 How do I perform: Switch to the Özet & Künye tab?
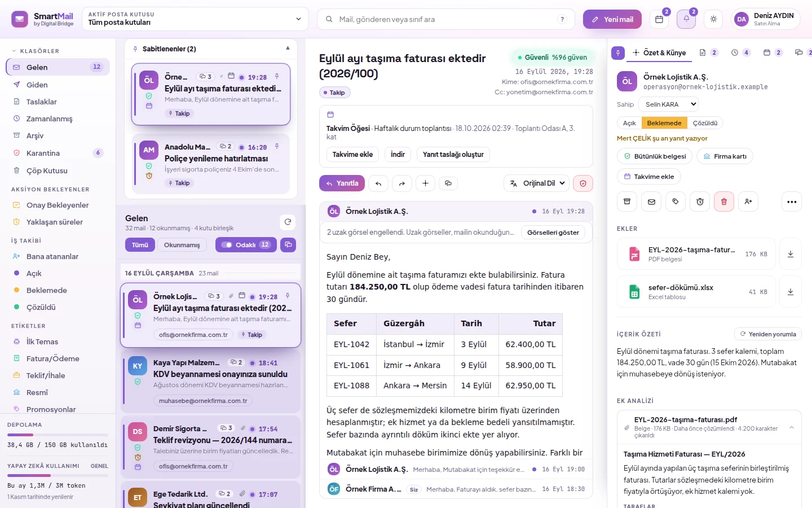click(x=659, y=52)
